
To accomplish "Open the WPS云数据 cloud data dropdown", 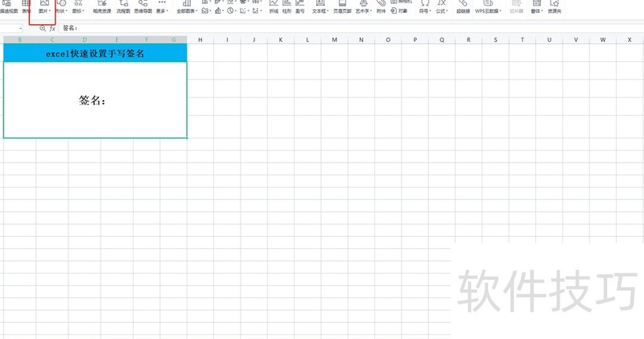I will (488, 7).
